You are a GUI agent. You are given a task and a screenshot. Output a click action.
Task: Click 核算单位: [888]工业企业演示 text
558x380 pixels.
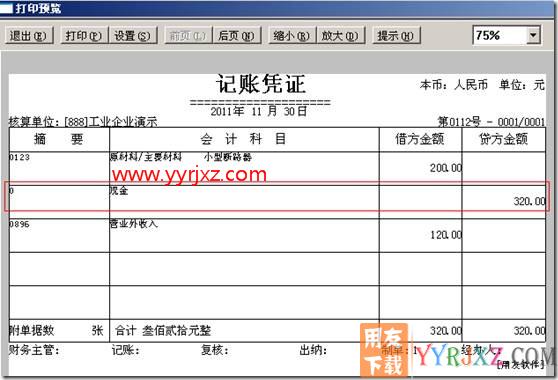(83, 122)
